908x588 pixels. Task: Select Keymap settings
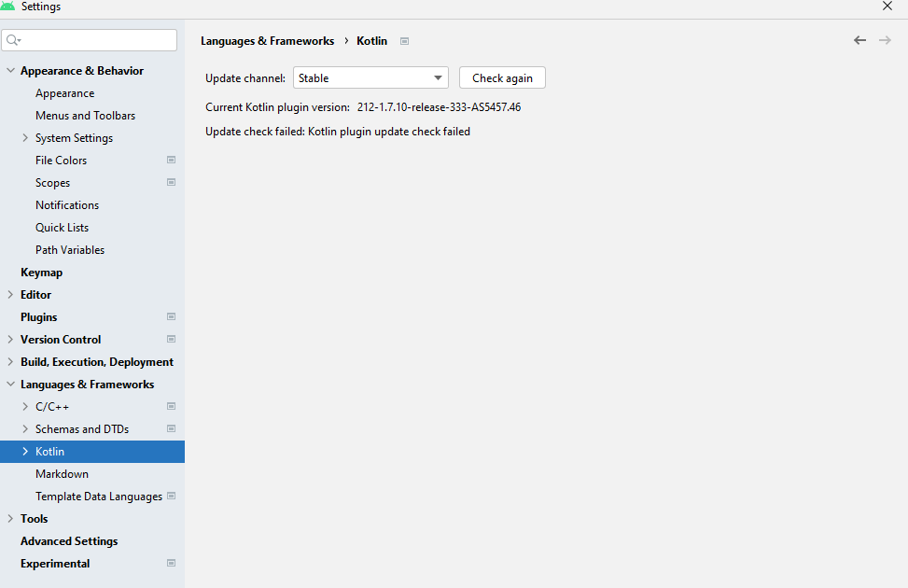point(41,273)
